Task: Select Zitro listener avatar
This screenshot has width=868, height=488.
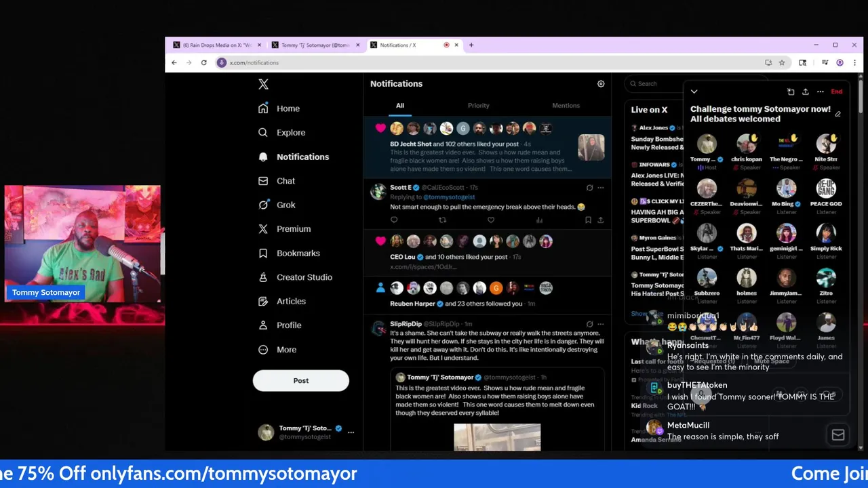Action: pos(826,278)
